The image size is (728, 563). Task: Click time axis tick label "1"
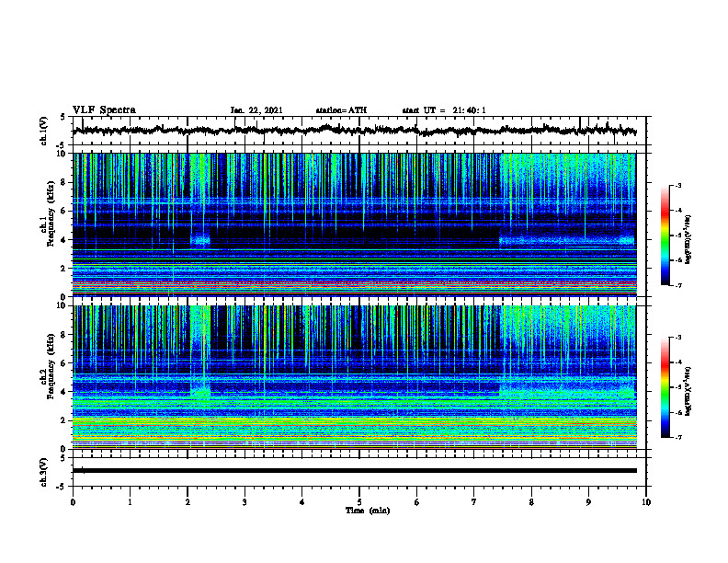pos(130,502)
